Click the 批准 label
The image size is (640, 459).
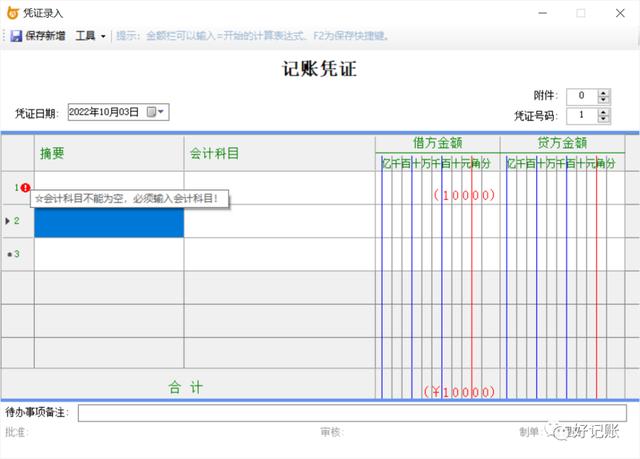[x=17, y=432]
